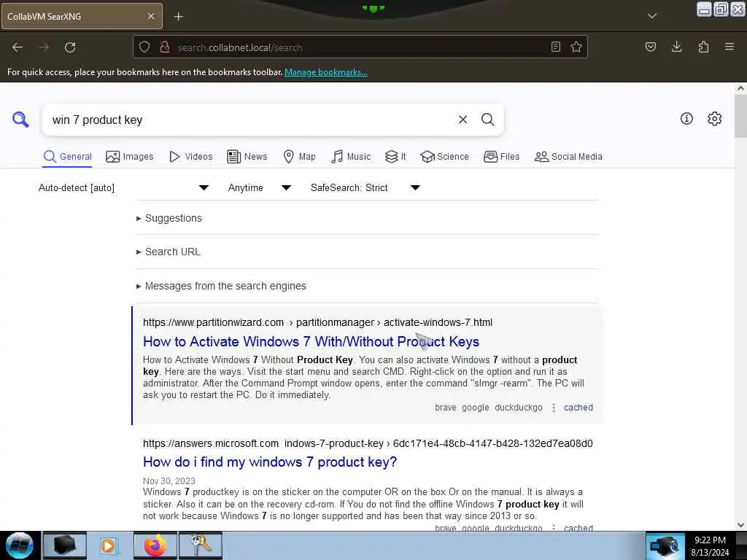Click the browser address bar
The image size is (747, 560).
coord(360,47)
